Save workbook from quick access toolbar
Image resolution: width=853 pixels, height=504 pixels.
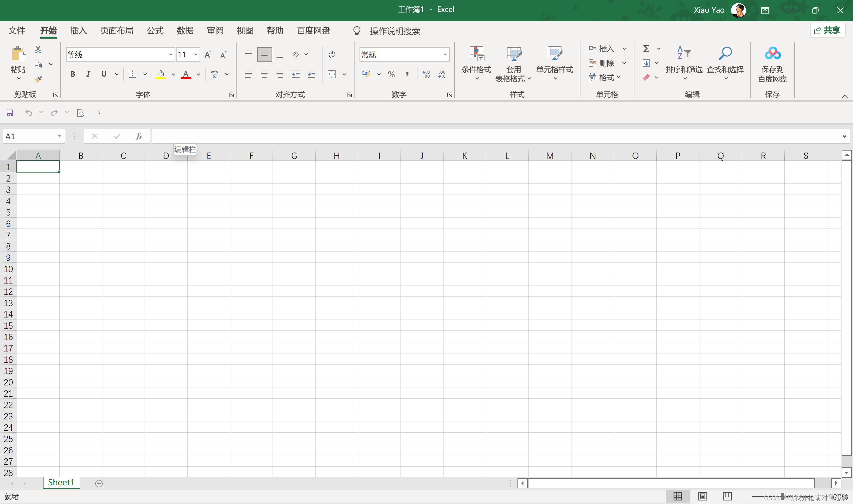point(10,113)
